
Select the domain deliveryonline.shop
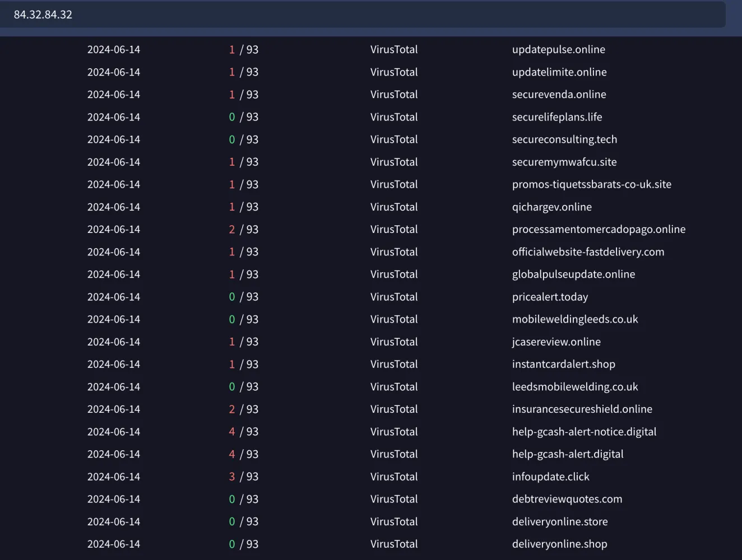[560, 544]
